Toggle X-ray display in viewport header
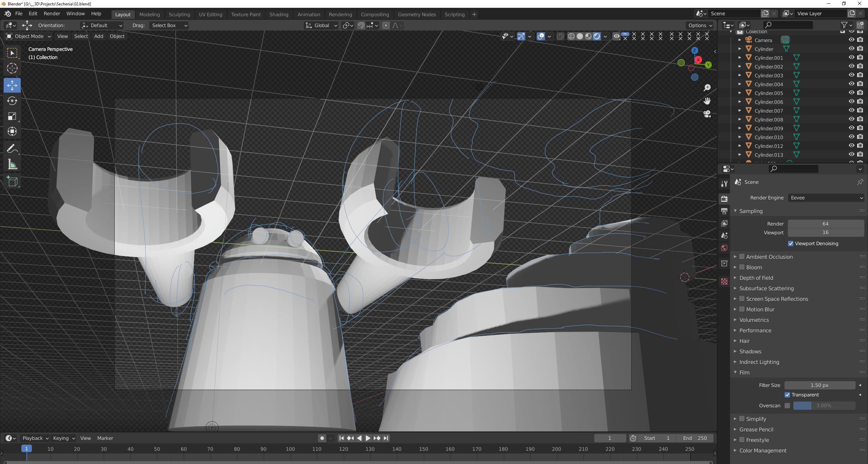The image size is (868, 464). (x=560, y=36)
